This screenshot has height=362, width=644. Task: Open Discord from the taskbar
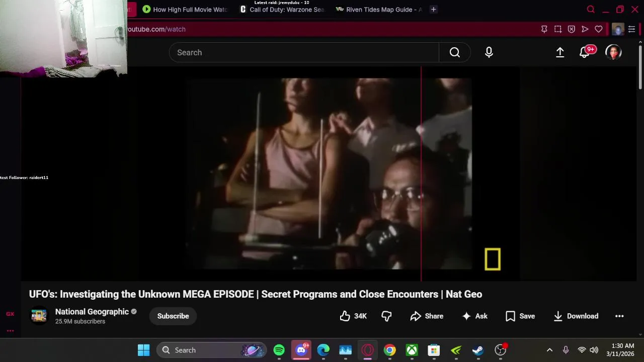pos(301,350)
